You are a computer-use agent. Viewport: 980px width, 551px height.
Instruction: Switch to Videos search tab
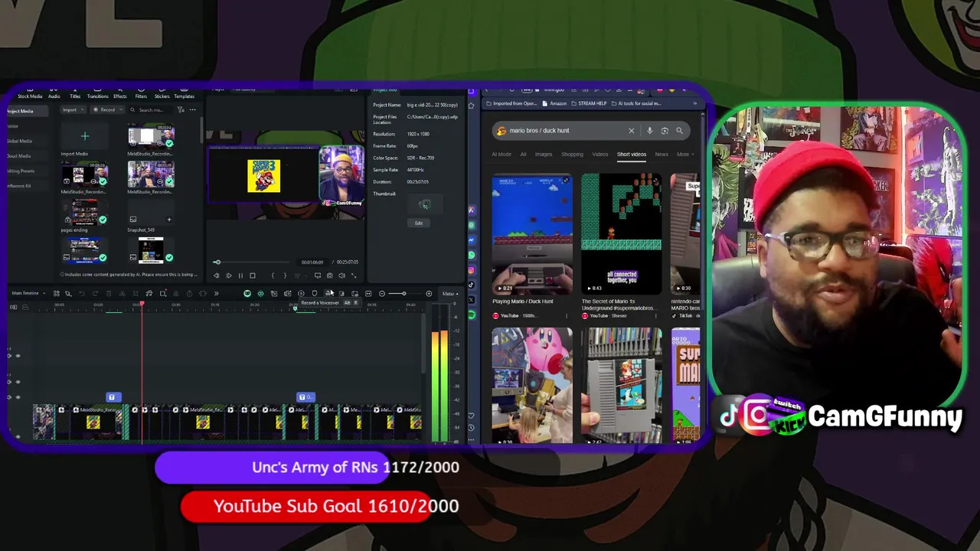(600, 155)
